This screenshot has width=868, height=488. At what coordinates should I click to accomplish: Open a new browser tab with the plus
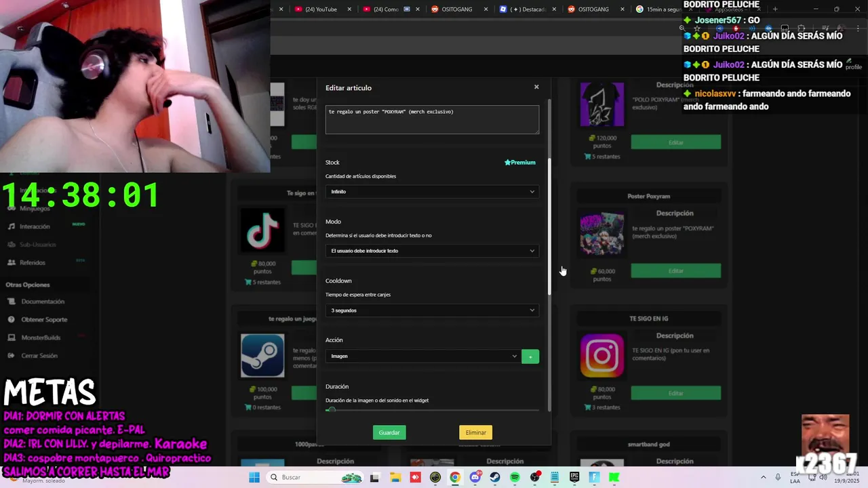coord(775,9)
